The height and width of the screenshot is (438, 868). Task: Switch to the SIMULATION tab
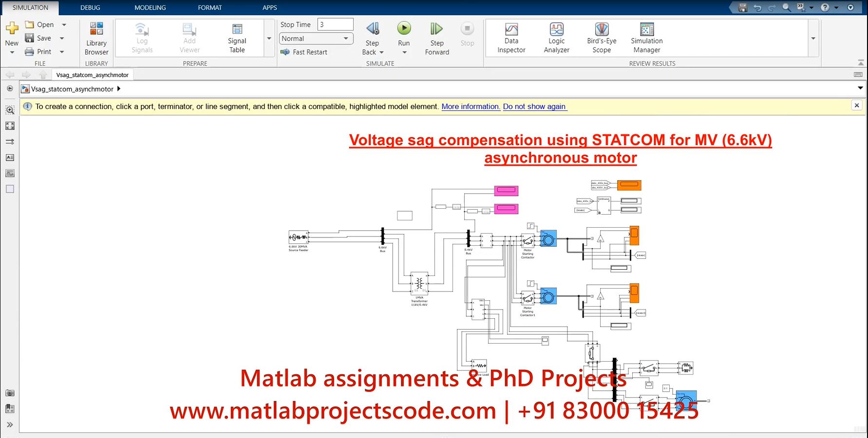30,7
